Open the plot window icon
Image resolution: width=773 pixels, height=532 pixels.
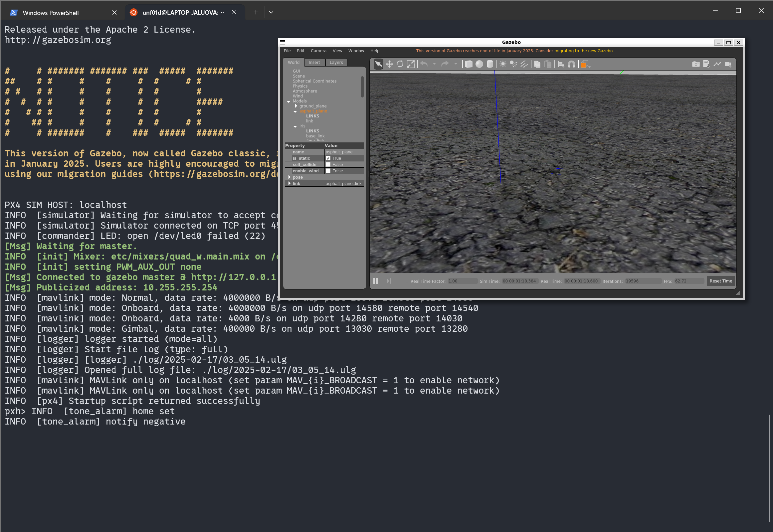pyautogui.click(x=717, y=64)
